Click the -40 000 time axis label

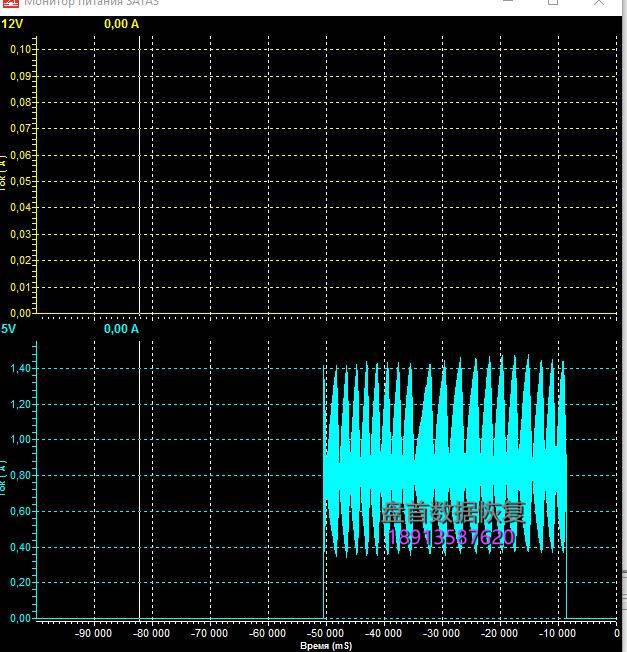(x=383, y=633)
